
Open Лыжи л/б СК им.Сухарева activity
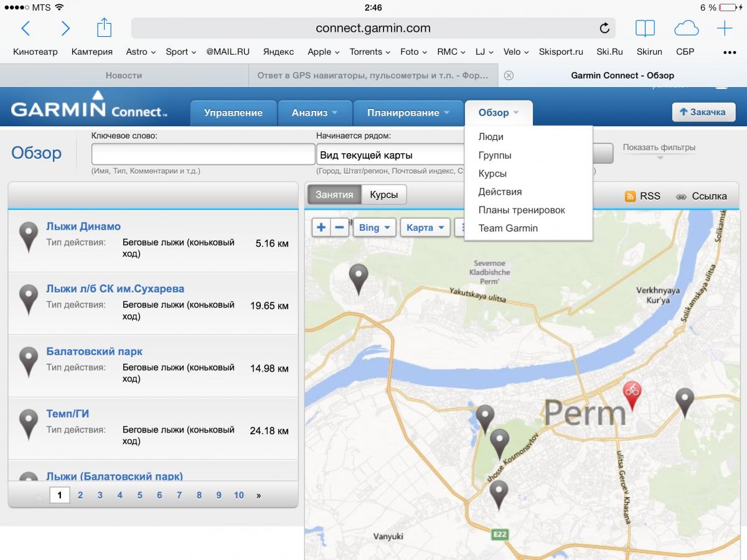115,289
